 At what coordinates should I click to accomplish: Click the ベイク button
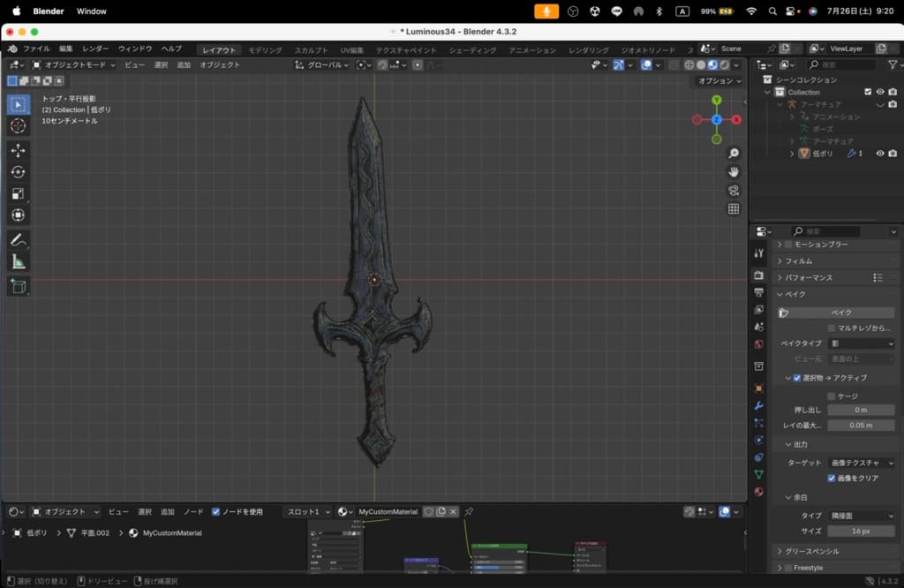(841, 313)
